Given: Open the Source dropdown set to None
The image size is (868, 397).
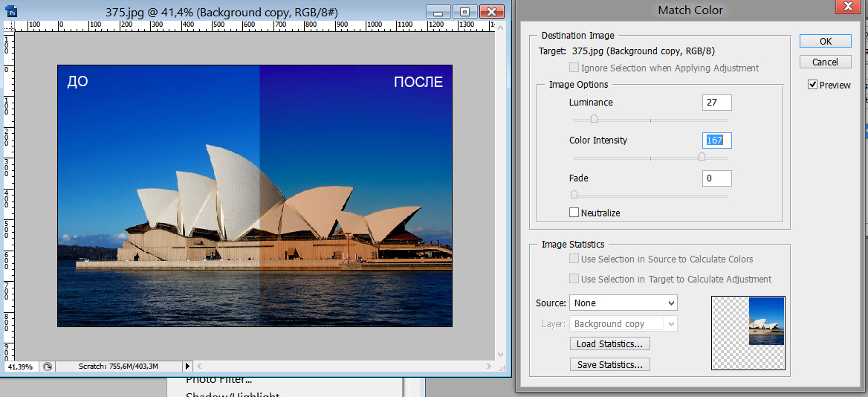Looking at the screenshot, I should pyautogui.click(x=624, y=303).
